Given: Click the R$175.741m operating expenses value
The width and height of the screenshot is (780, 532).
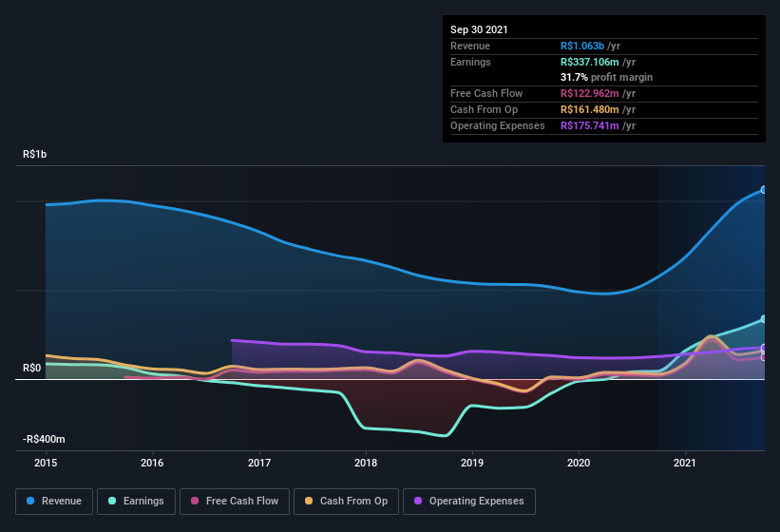Looking at the screenshot, I should (589, 125).
